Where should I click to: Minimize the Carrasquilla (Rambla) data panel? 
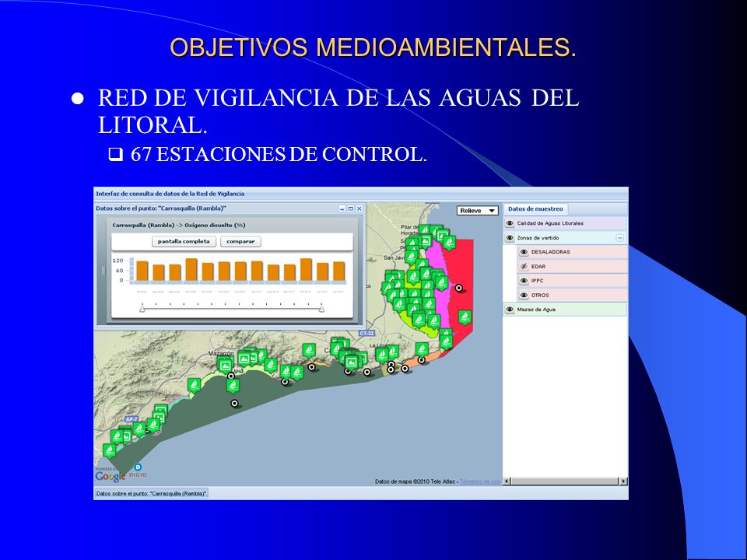pyautogui.click(x=342, y=208)
